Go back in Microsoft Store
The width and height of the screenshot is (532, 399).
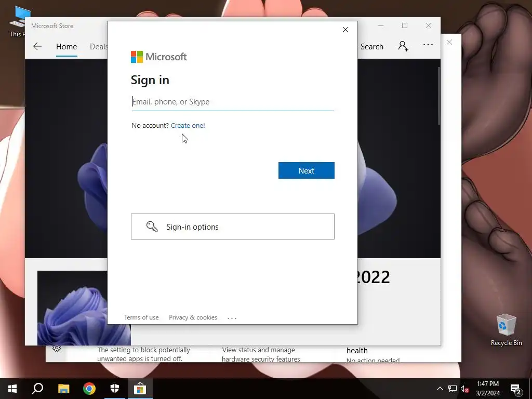37,46
